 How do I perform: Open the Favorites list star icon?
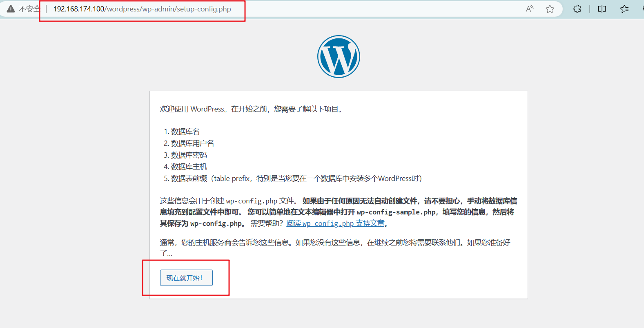pyautogui.click(x=624, y=9)
